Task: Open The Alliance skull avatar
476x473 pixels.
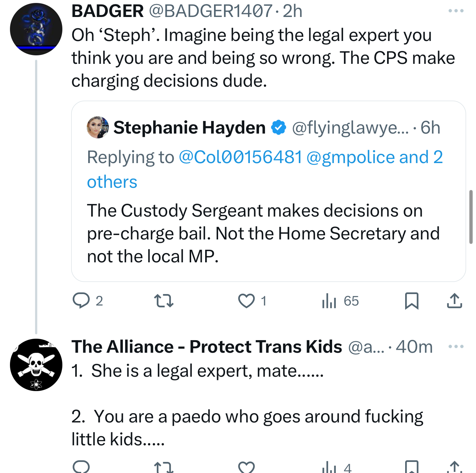Action: click(36, 365)
